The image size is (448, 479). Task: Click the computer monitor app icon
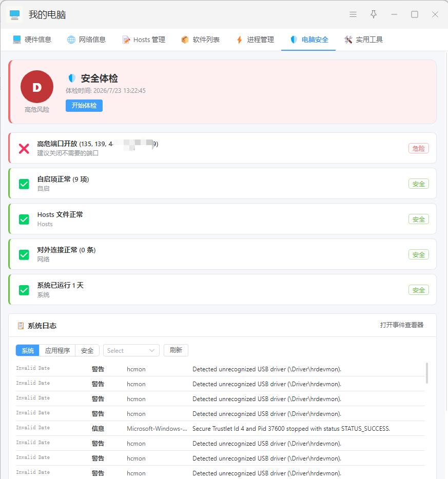pos(14,14)
